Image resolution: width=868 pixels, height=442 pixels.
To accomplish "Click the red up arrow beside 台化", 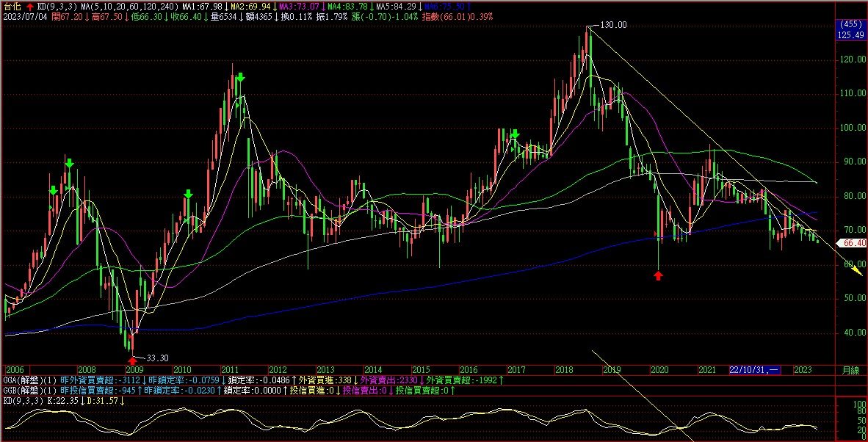I will point(29,6).
